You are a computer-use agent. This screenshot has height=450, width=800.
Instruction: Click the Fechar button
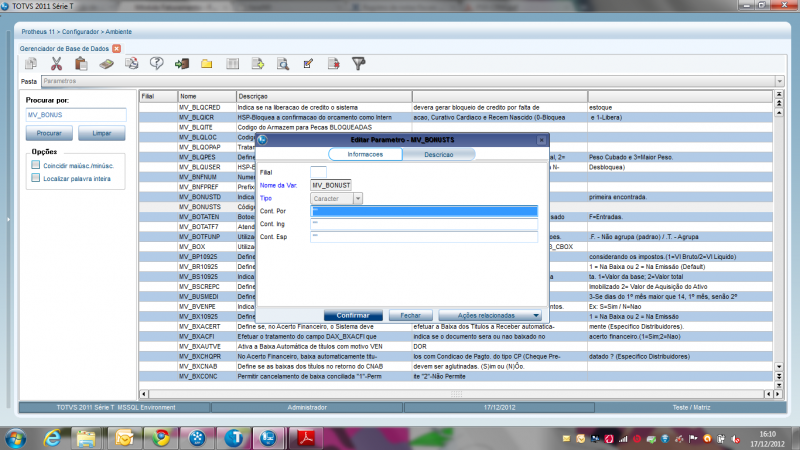click(x=411, y=315)
